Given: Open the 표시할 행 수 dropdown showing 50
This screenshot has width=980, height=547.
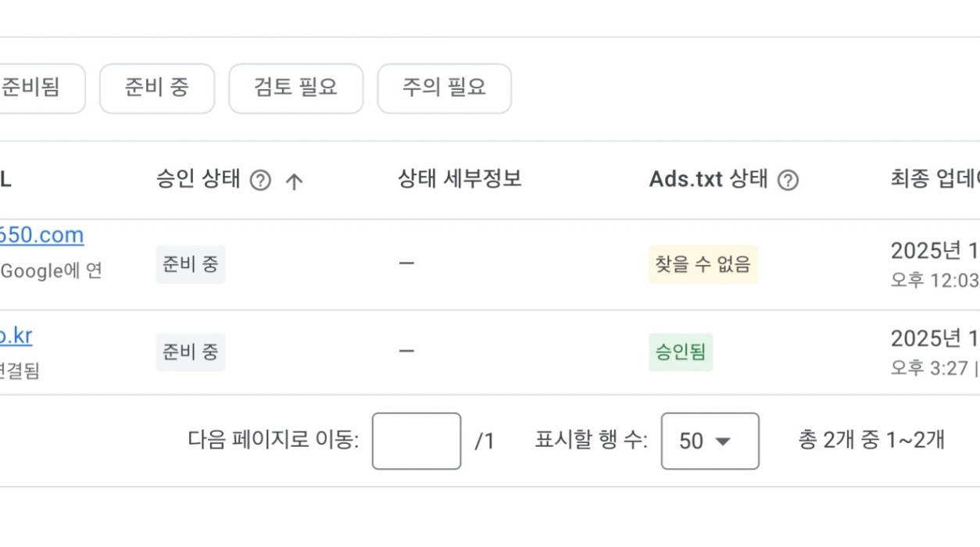Looking at the screenshot, I should pyautogui.click(x=710, y=442).
